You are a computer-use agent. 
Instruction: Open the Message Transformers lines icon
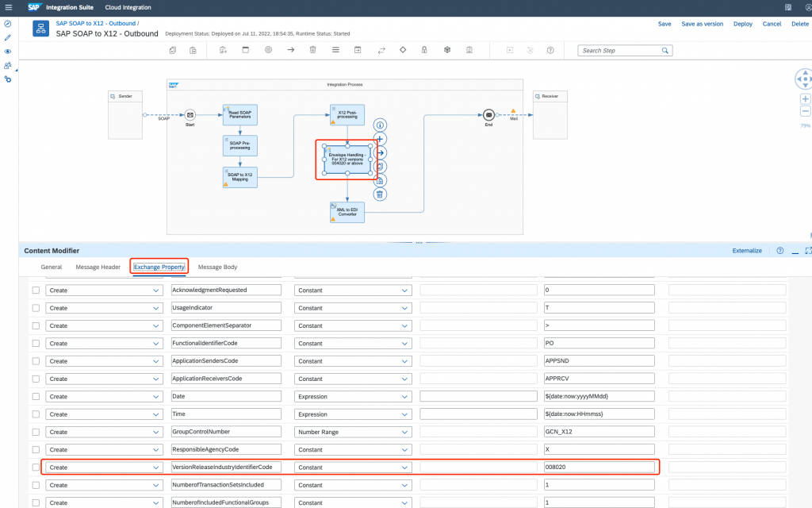click(x=335, y=50)
